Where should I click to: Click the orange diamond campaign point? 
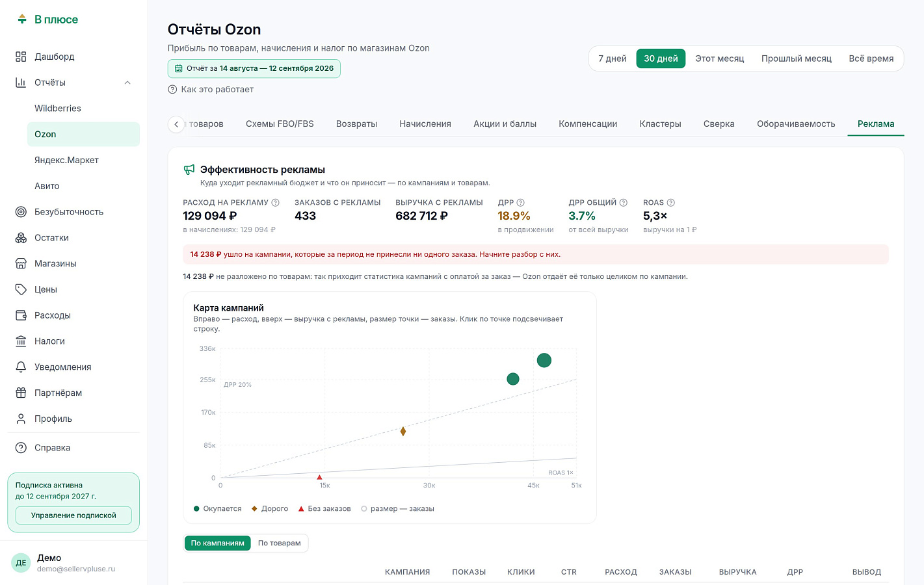coord(403,432)
